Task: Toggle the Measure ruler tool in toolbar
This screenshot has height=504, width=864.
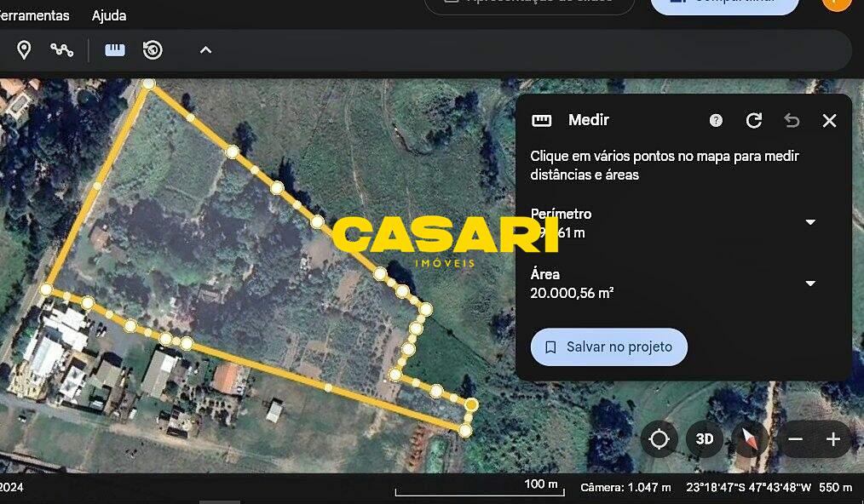Action: (x=115, y=50)
